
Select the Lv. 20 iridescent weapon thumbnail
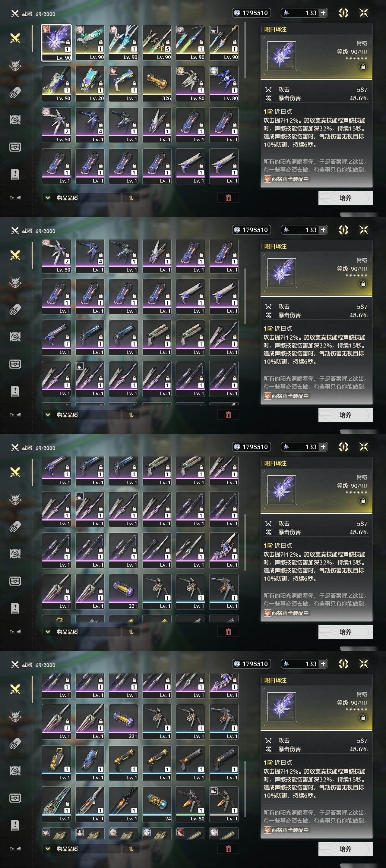pyautogui.click(x=90, y=84)
